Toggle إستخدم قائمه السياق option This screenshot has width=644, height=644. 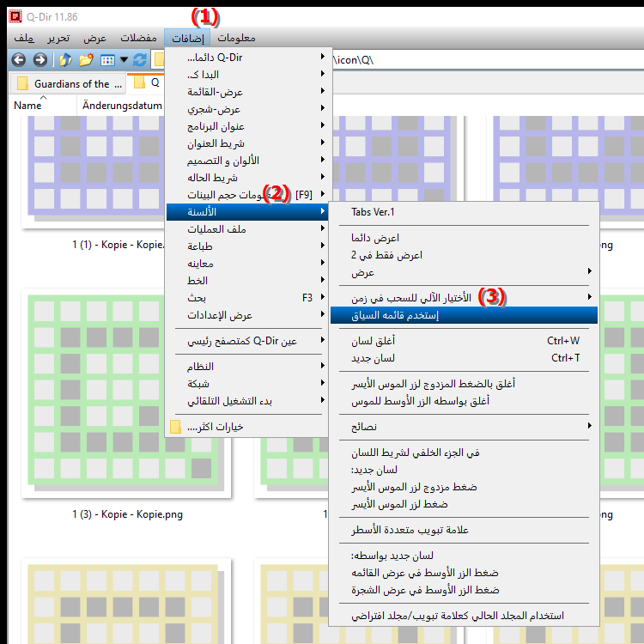tap(464, 315)
